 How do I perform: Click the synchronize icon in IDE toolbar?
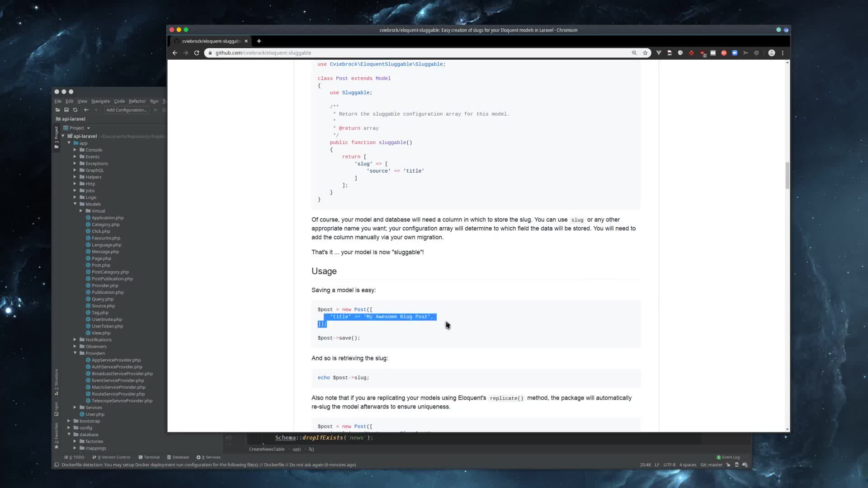[75, 110]
